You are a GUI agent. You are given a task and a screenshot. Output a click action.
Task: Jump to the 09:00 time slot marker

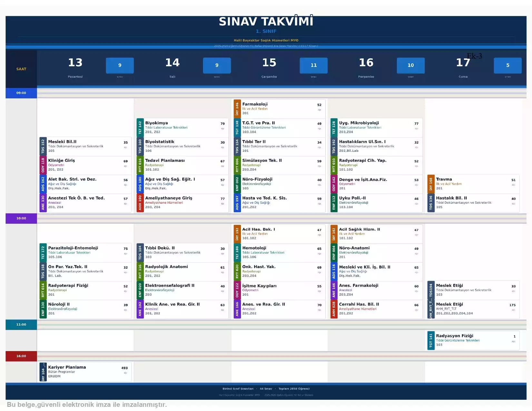pos(21,93)
